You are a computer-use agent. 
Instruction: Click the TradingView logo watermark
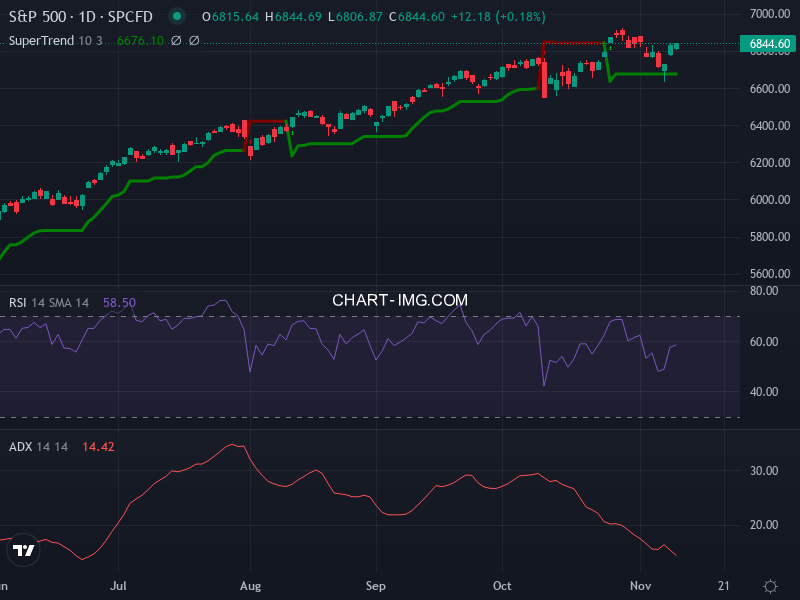24,550
